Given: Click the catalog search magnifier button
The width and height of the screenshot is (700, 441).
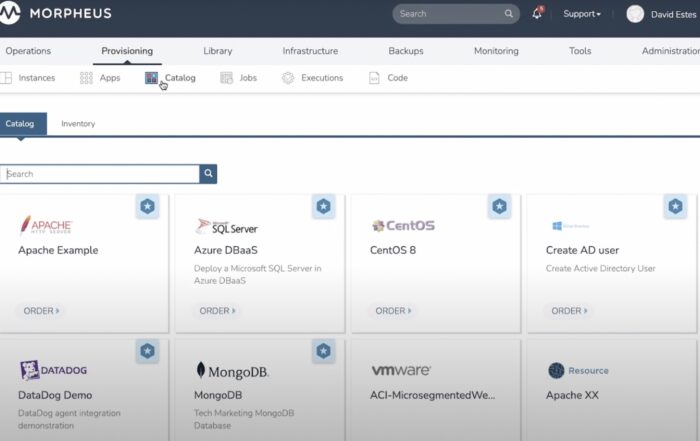Looking at the screenshot, I should click(208, 174).
